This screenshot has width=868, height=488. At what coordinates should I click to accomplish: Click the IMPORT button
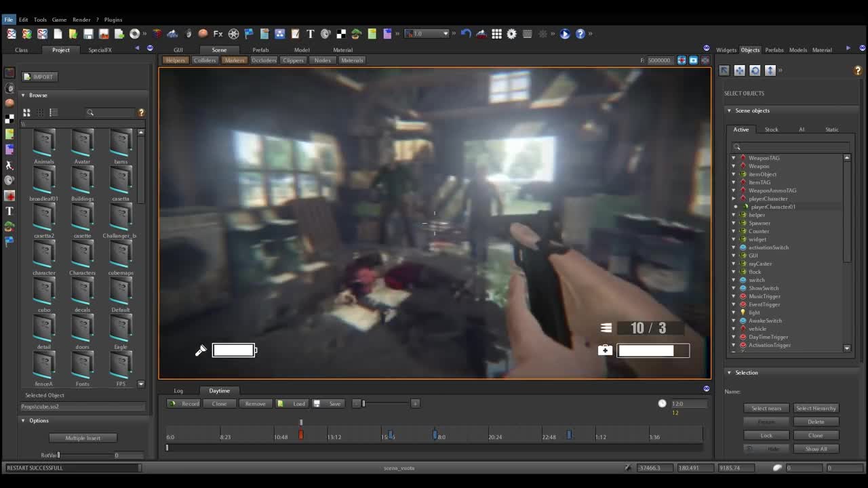pos(39,77)
